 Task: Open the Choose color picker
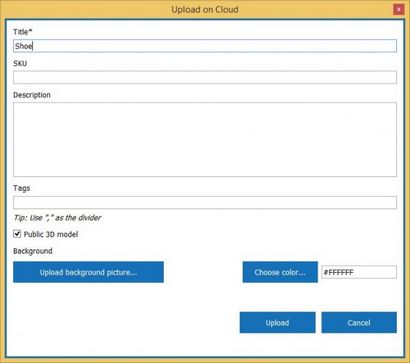[280, 272]
